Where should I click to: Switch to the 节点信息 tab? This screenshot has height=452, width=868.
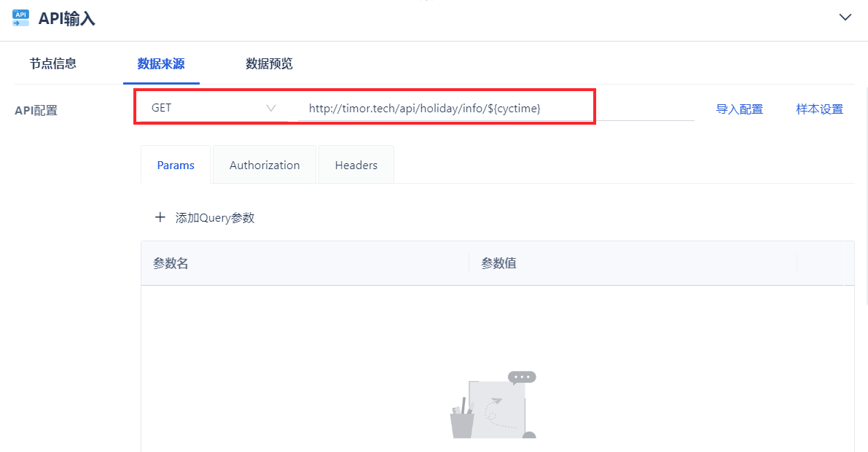click(x=52, y=63)
